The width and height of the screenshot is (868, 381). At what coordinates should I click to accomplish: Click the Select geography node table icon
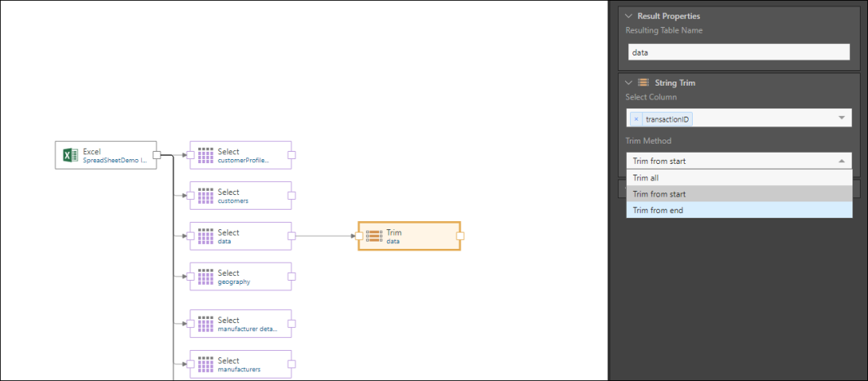205,277
